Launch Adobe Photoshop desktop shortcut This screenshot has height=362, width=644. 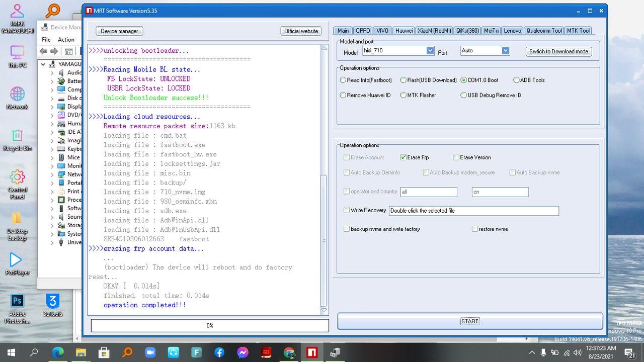17,308
